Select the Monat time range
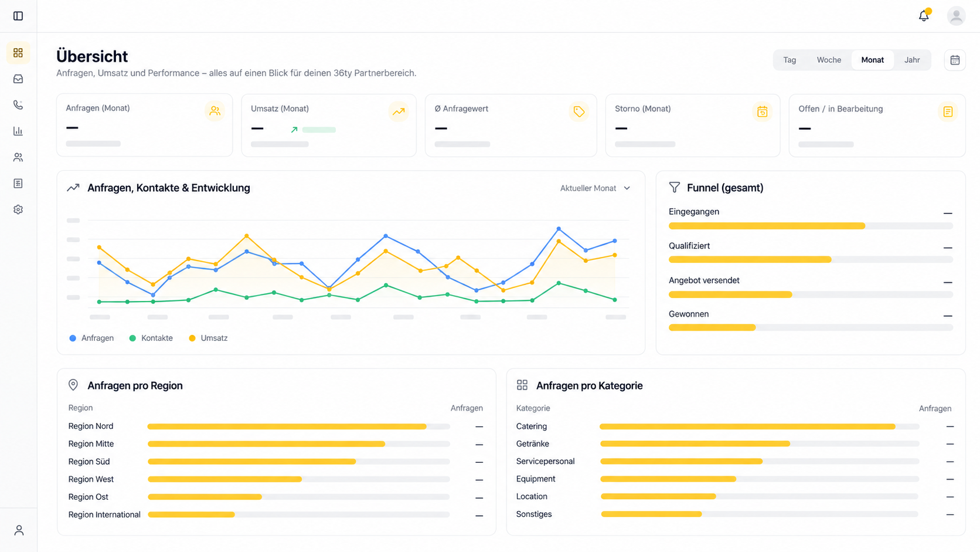The height and width of the screenshot is (552, 980). coord(872,60)
